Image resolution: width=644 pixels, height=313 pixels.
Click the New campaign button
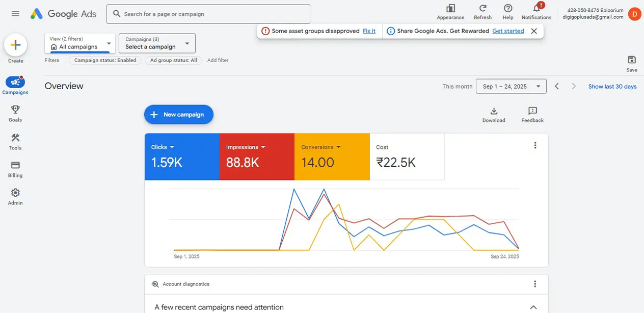pos(178,115)
